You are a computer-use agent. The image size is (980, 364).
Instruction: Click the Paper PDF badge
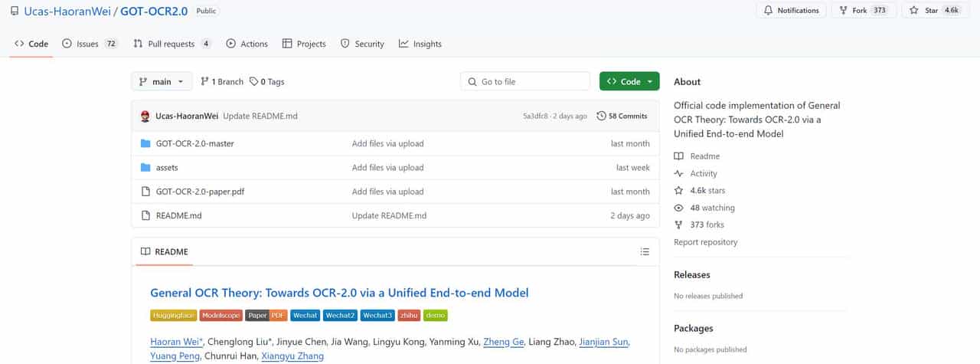point(266,315)
